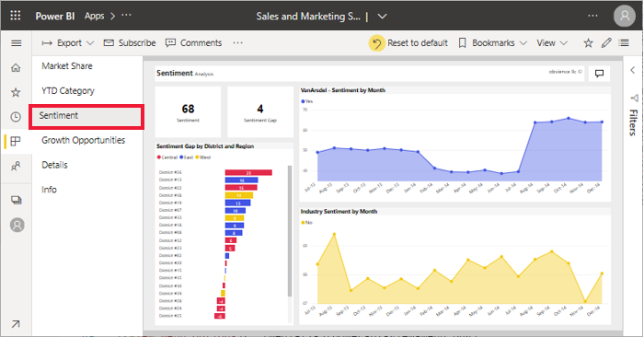Open My workspace avatar in sidebar
Viewport: 644px width, 337px height.
point(17,225)
